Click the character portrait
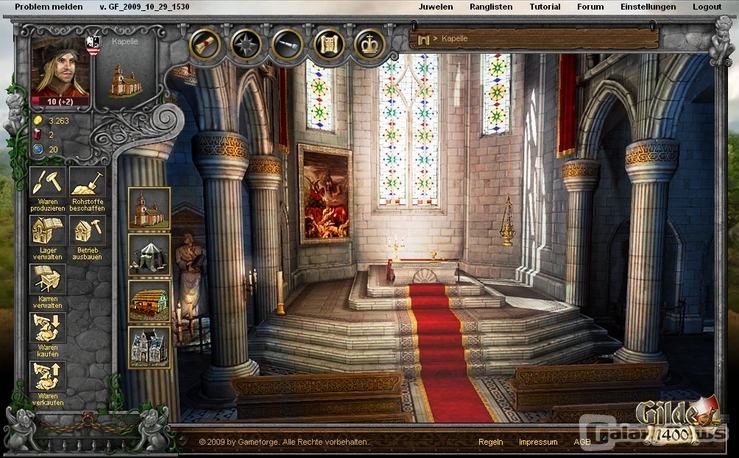Viewport: 739px width, 458px height. [60, 68]
